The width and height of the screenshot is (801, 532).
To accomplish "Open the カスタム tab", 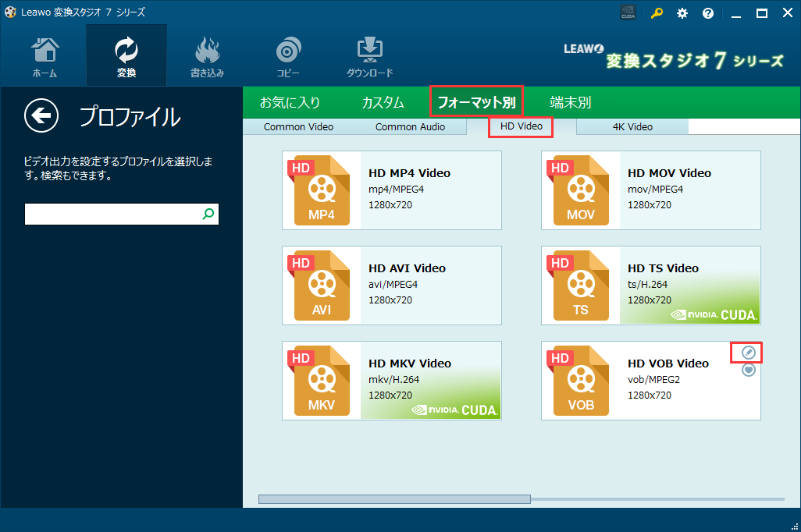I will (383, 102).
